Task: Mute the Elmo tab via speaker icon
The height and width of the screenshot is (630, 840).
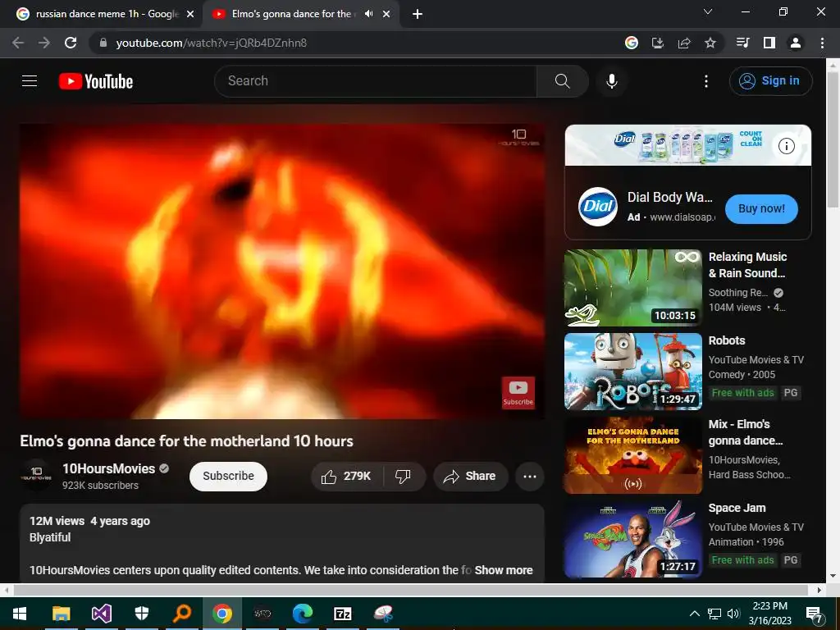Action: [368, 14]
